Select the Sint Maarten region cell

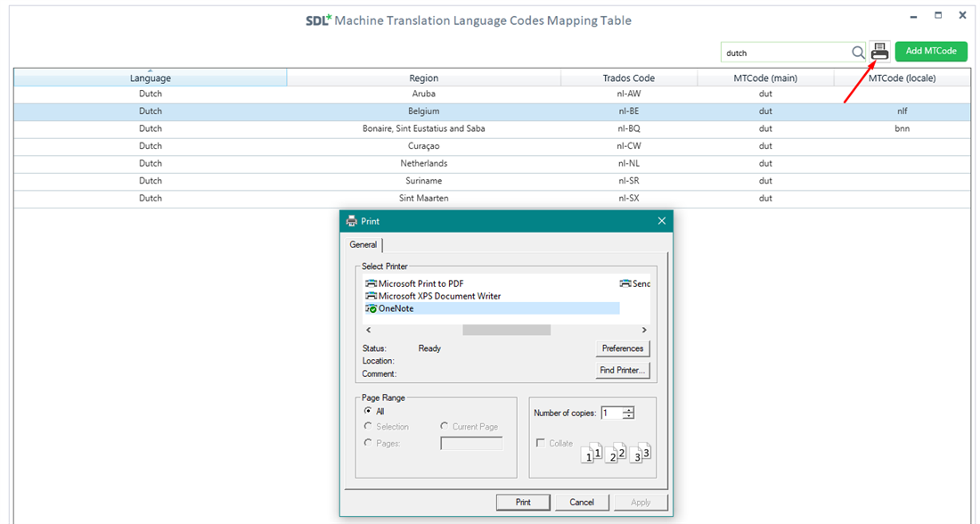(x=424, y=198)
